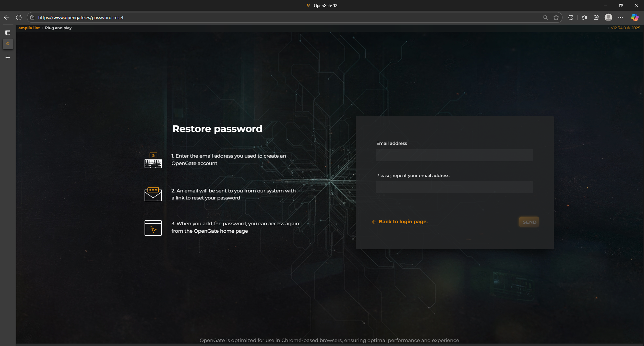Focus the repeat email address field
This screenshot has height=346, width=644.
click(x=454, y=187)
